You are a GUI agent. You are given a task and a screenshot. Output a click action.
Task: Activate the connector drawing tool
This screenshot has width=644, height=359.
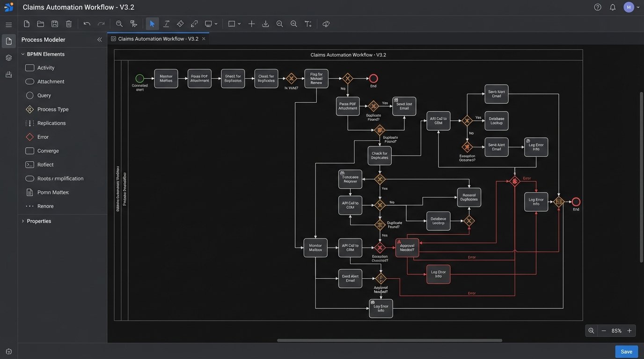point(194,23)
